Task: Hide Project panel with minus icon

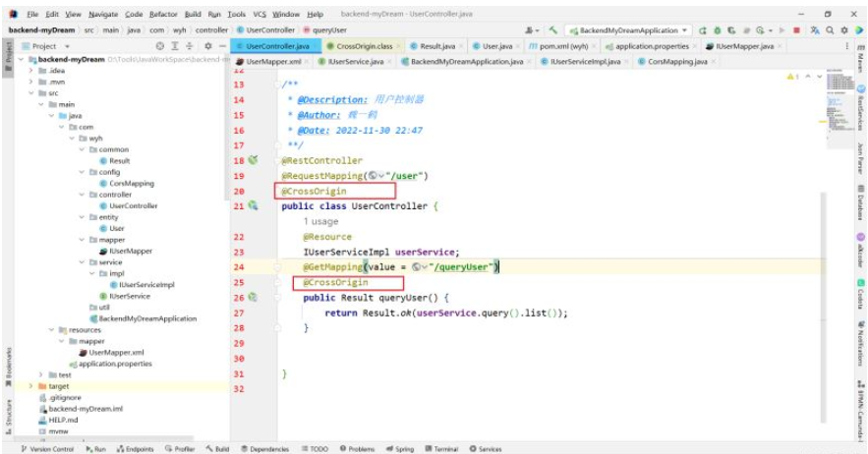Action: coord(223,46)
